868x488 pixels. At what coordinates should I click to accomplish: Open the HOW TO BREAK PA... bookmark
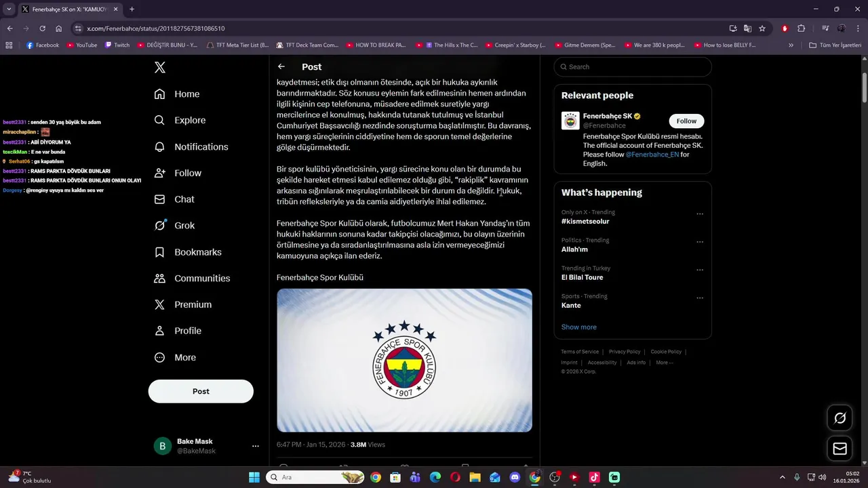(376, 45)
